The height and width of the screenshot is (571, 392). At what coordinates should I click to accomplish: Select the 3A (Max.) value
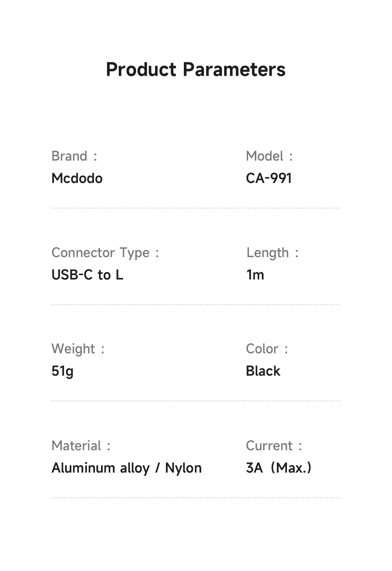(x=279, y=468)
